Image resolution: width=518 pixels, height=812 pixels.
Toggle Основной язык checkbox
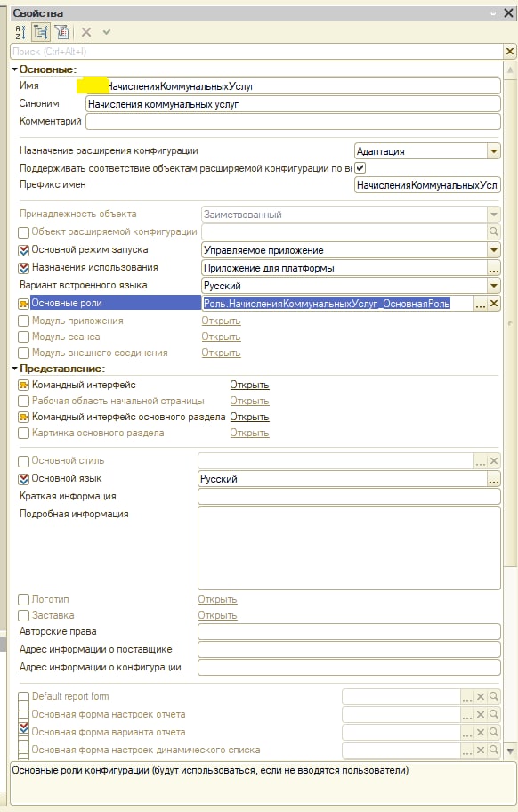point(23,479)
